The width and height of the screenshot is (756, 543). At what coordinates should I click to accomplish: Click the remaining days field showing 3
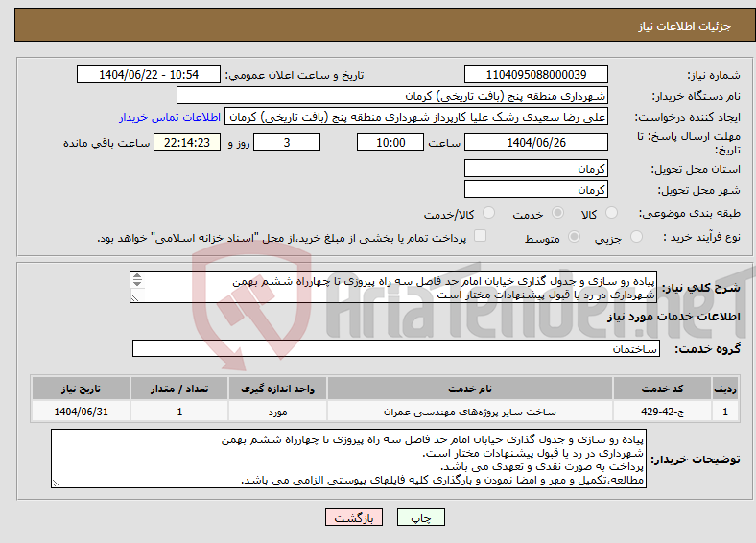click(x=287, y=142)
